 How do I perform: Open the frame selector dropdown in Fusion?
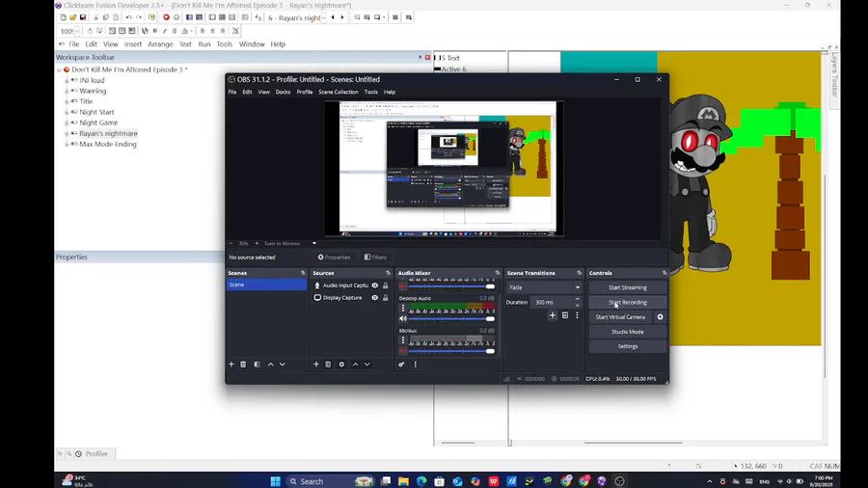(x=324, y=17)
